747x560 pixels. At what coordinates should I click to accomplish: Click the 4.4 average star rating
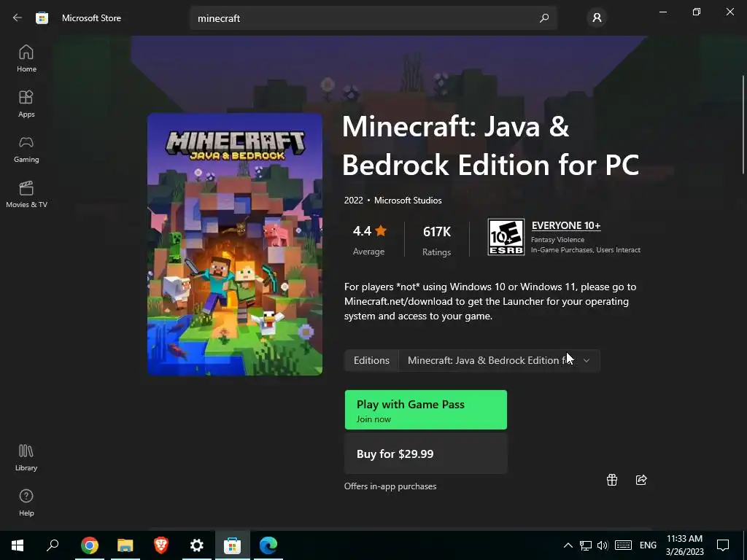click(369, 231)
